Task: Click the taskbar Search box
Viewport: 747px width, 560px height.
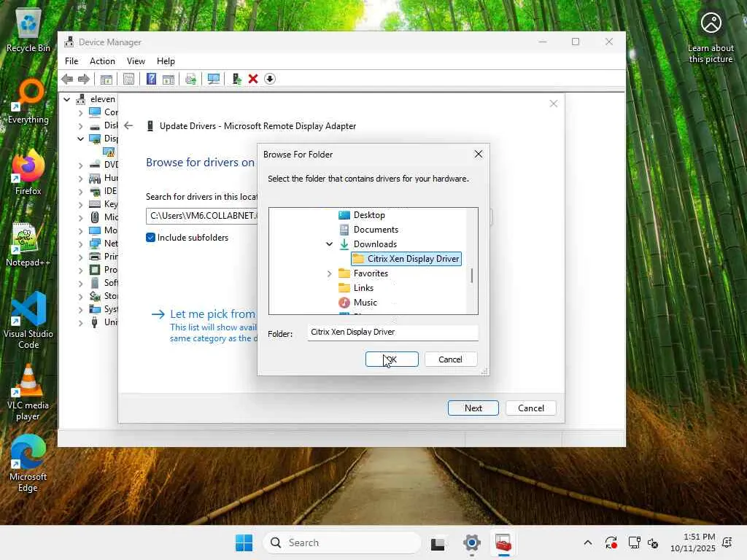Action: click(x=342, y=542)
